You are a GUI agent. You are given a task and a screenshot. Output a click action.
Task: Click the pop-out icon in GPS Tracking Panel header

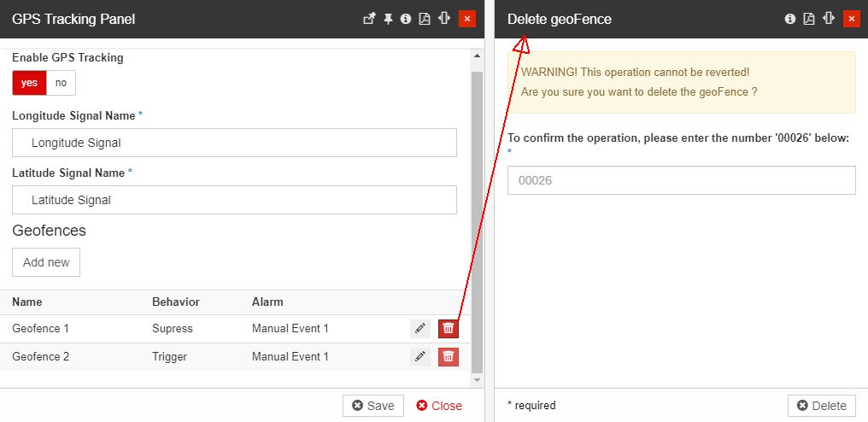pos(369,19)
